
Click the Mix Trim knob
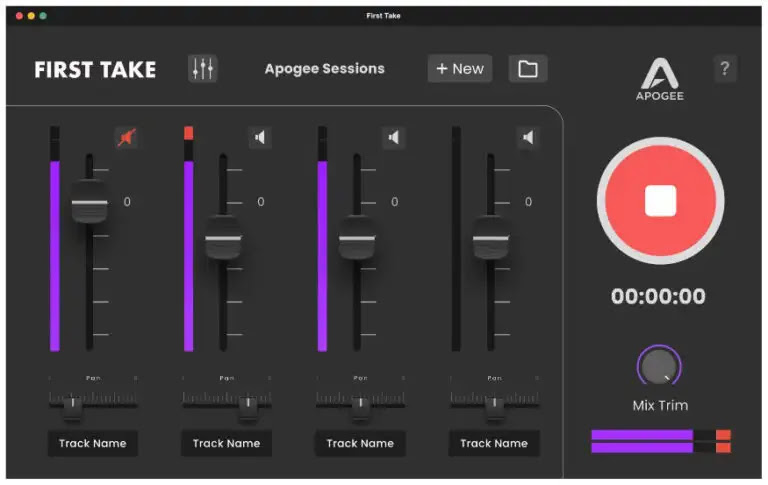[658, 369]
